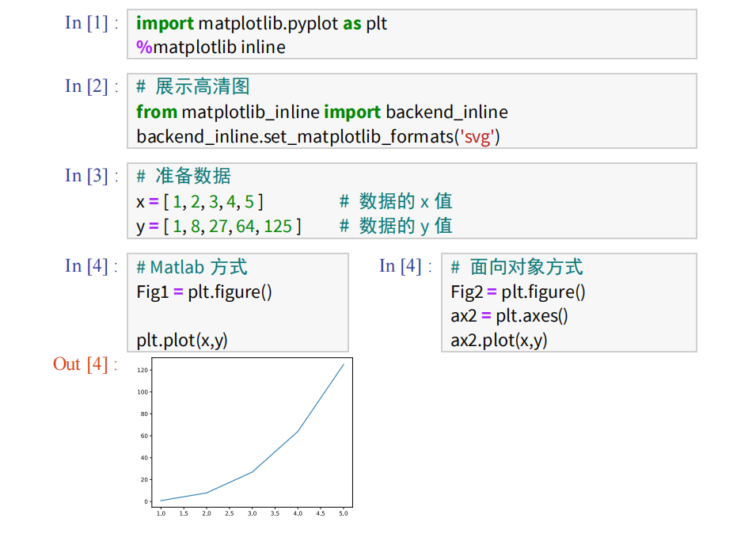
Task: Click the '# 准备数据' comment line
Action: (184, 176)
